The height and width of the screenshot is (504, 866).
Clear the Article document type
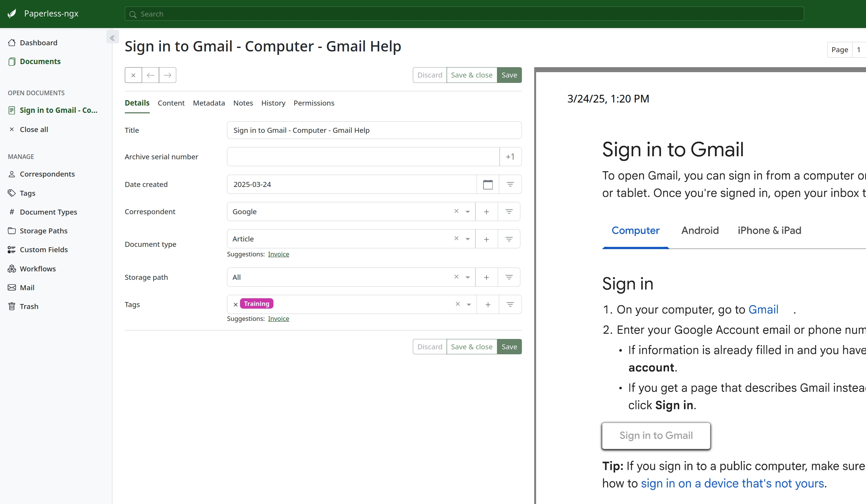pos(457,238)
